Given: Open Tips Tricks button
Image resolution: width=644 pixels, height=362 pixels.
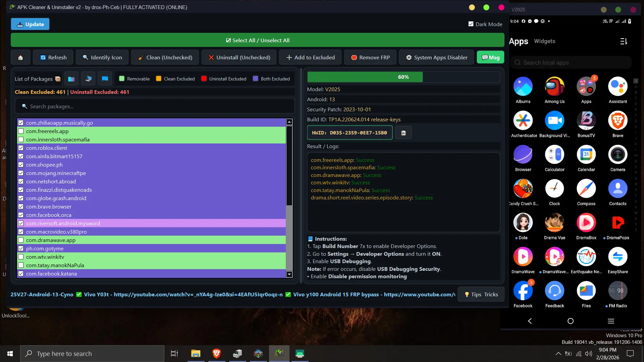Looking at the screenshot, I should click(x=481, y=294).
